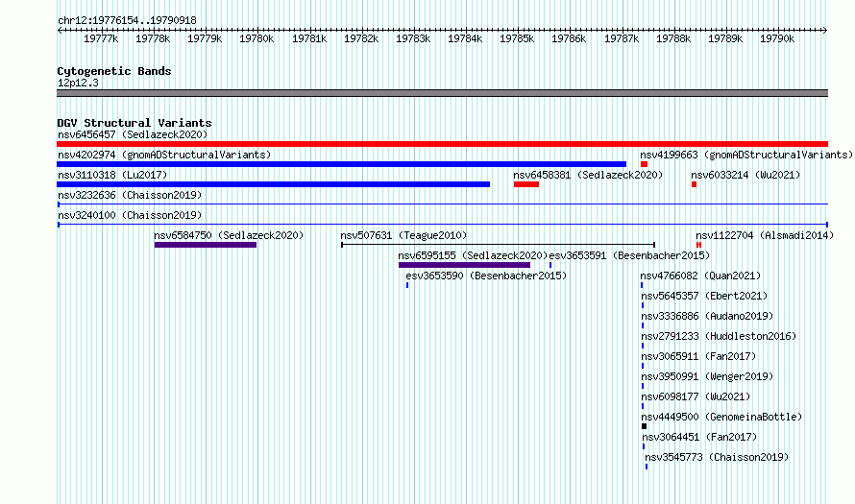Click the 19778k ruler tick label
The image size is (855, 504).
(x=153, y=38)
